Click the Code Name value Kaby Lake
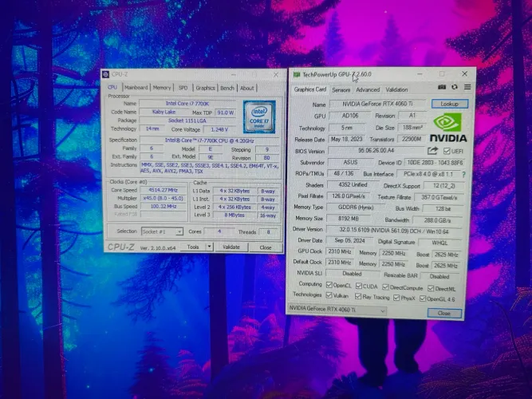The image size is (532, 399). pyautogui.click(x=164, y=112)
